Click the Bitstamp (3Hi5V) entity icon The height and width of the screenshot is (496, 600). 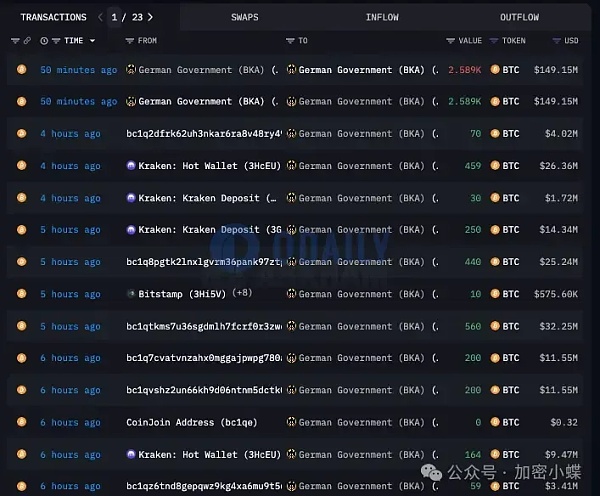(x=131, y=294)
